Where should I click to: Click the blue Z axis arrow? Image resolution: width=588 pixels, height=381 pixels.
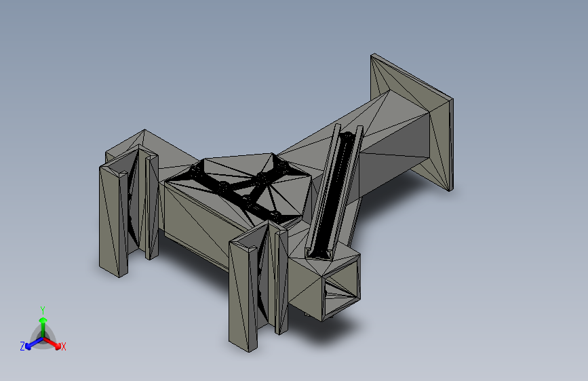tap(34, 344)
